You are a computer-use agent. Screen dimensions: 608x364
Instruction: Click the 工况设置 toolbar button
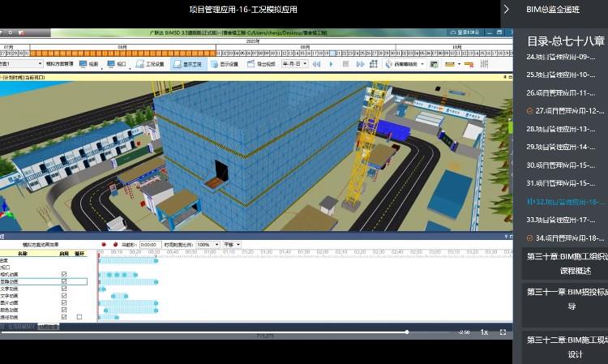click(150, 63)
